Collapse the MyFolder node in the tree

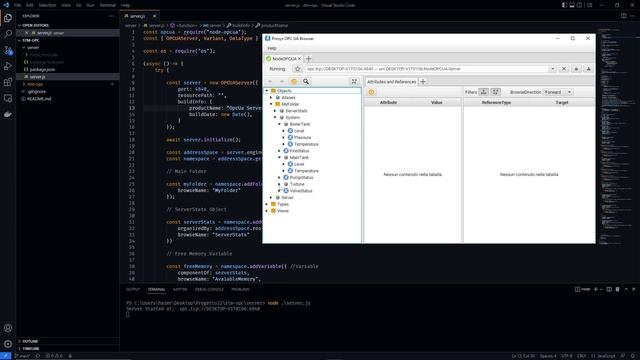[271, 104]
